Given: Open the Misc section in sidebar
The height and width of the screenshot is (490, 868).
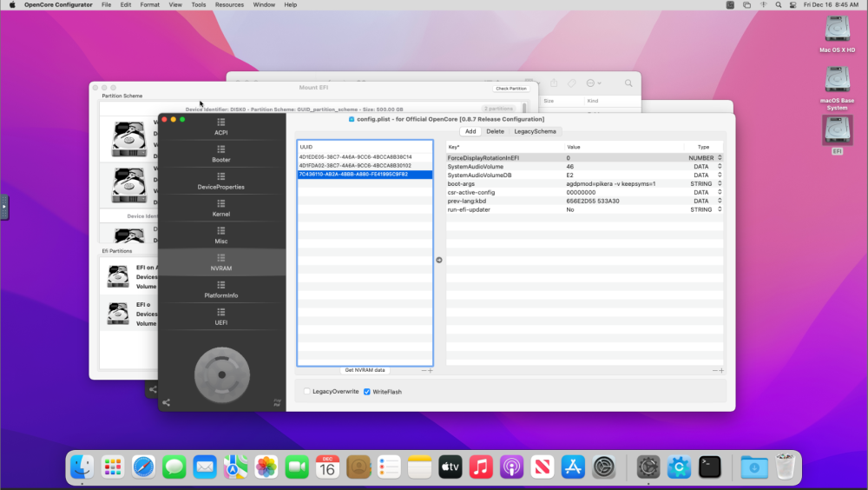Looking at the screenshot, I should pyautogui.click(x=220, y=235).
